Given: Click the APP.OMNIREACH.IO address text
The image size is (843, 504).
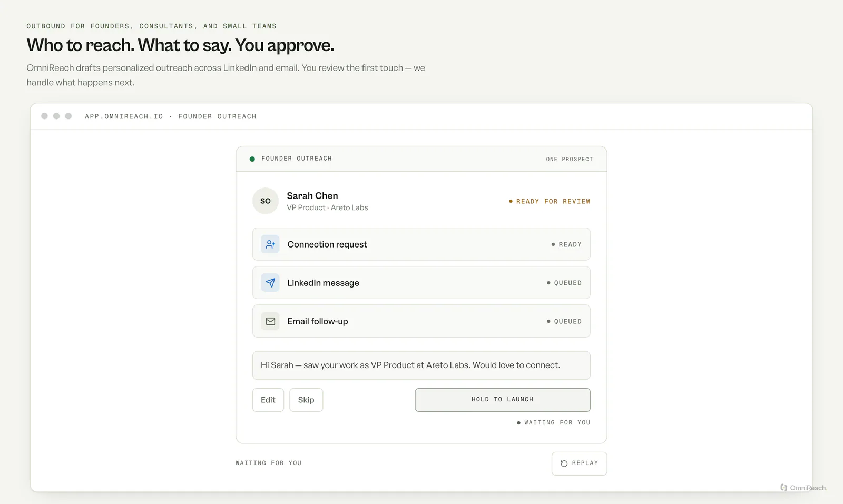Looking at the screenshot, I should point(124,116).
